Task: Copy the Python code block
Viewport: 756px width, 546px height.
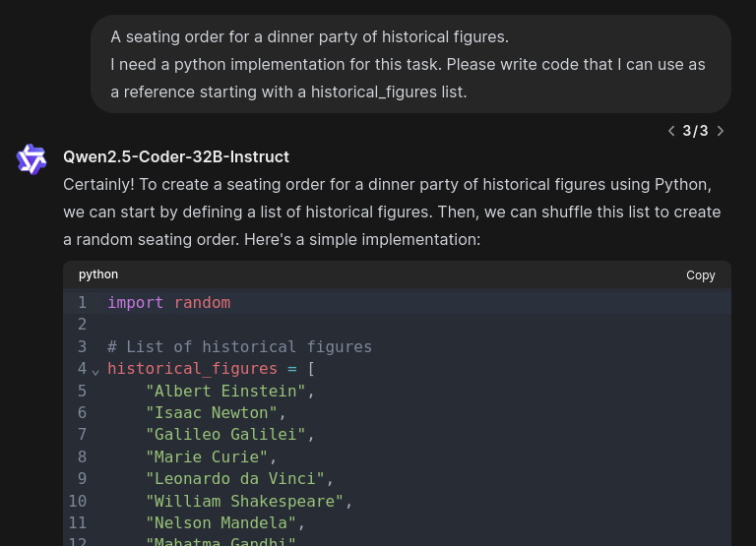Action: (700, 275)
